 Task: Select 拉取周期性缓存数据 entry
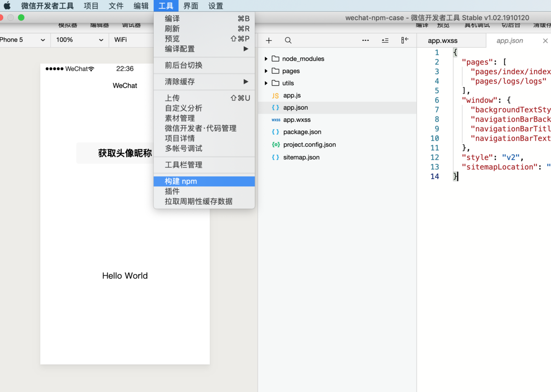[204, 202]
